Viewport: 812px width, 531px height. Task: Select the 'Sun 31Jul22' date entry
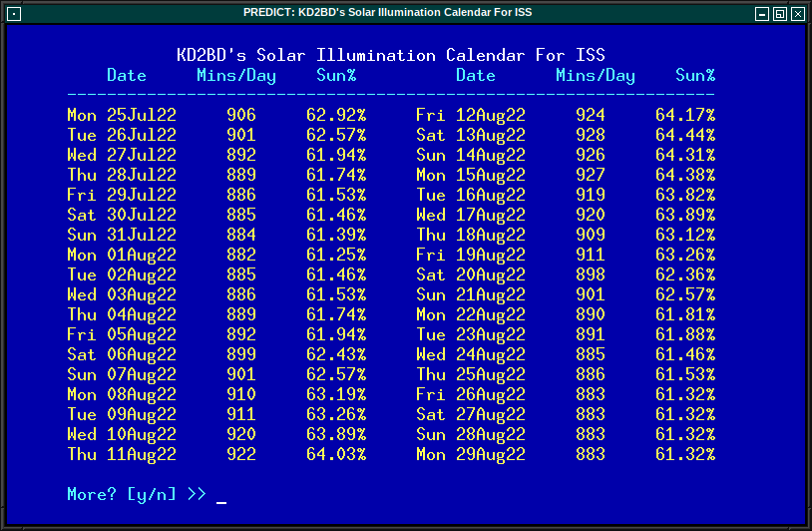tap(122, 235)
